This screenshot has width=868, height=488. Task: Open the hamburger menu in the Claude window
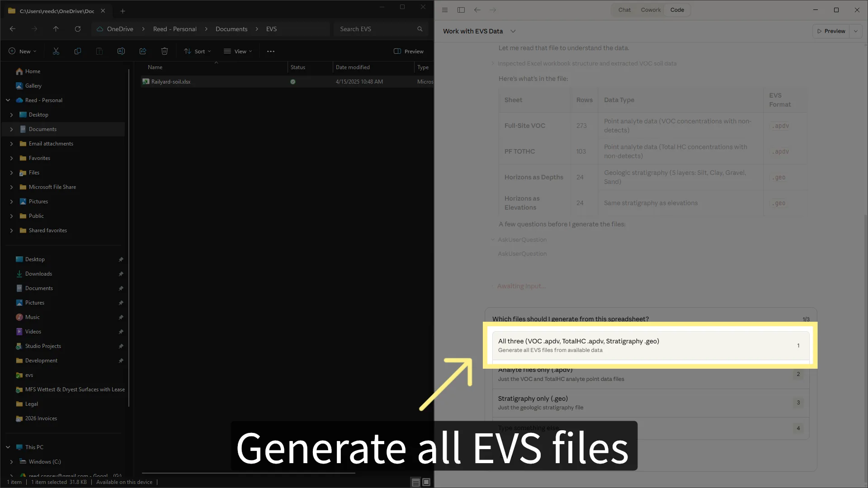(445, 10)
